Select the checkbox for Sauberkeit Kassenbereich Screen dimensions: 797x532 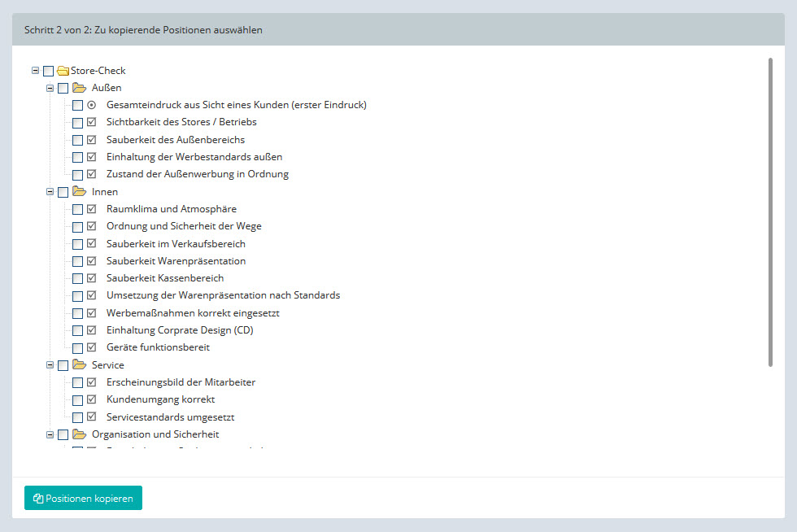pyautogui.click(x=77, y=279)
